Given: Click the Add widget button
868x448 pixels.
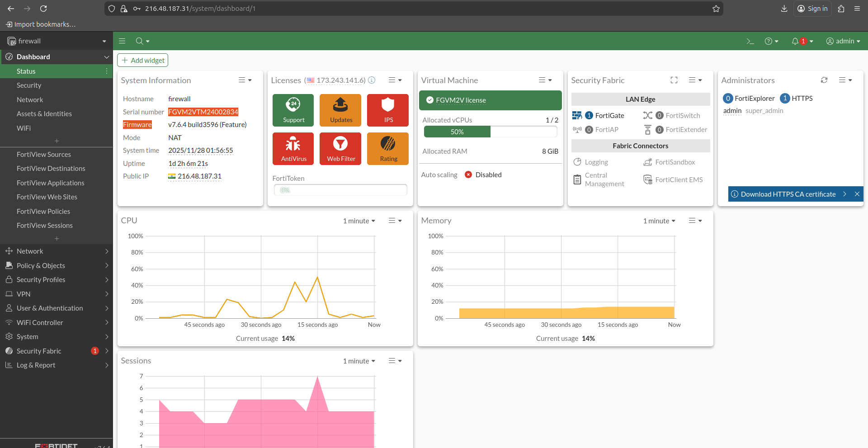Looking at the screenshot, I should (142, 60).
